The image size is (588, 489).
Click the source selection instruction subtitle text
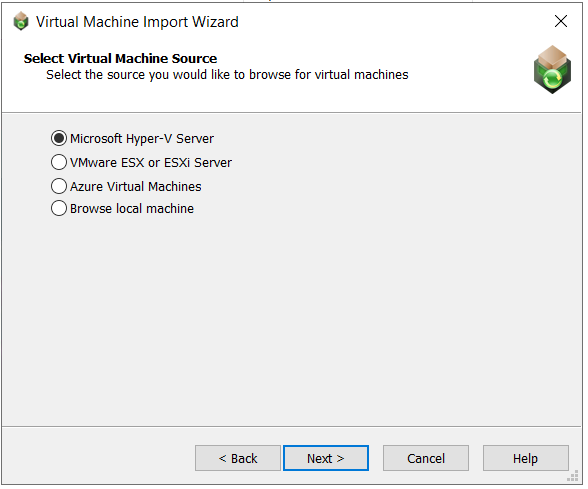tap(227, 75)
